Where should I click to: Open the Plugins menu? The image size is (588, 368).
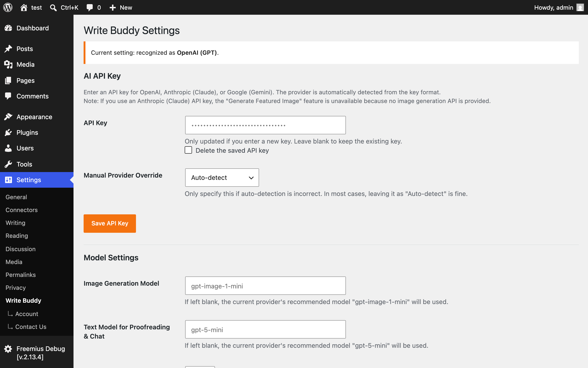37,132
